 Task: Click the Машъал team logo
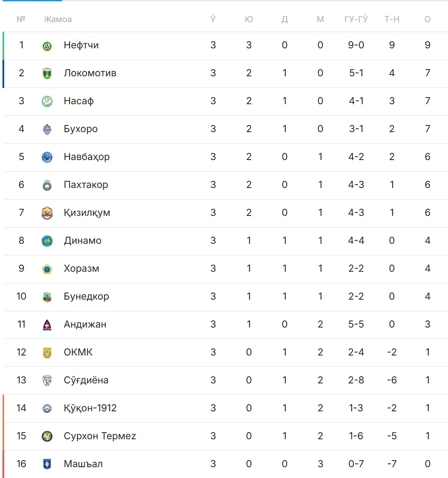47,465
